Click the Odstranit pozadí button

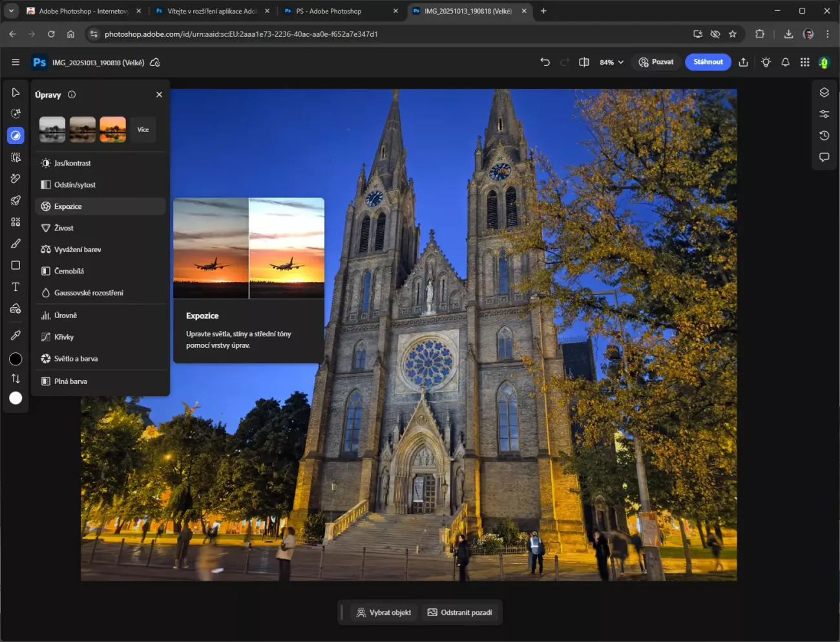(459, 612)
